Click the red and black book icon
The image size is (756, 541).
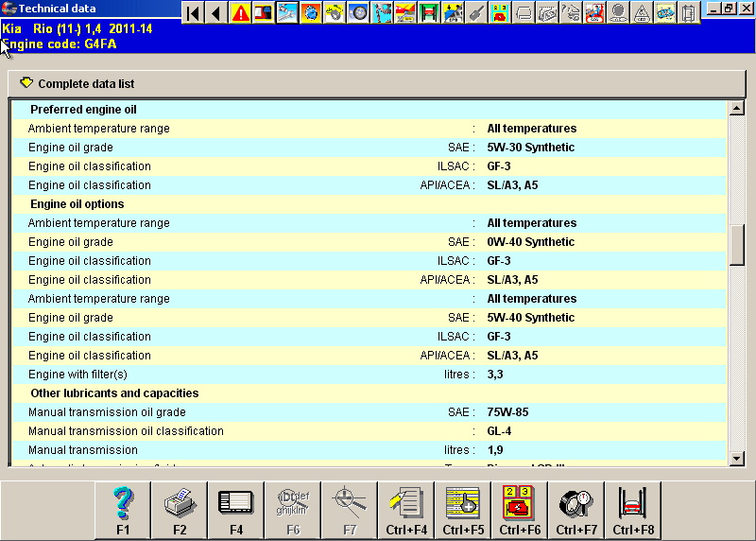pyautogui.click(x=264, y=13)
